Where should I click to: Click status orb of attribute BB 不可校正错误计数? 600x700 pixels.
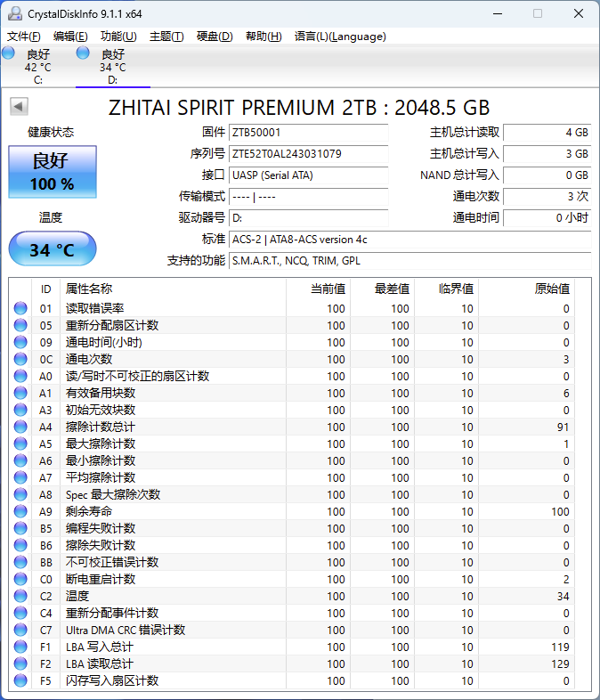[20, 563]
